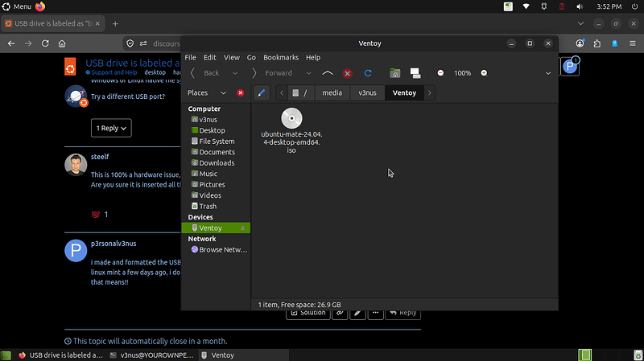
Task: Open the Back history dropdown arrow
Action: pyautogui.click(x=235, y=73)
